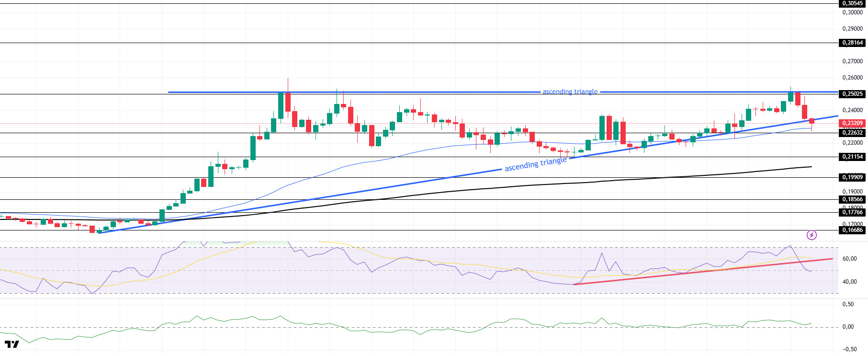Click the 0,28164 price level label

tap(853, 43)
